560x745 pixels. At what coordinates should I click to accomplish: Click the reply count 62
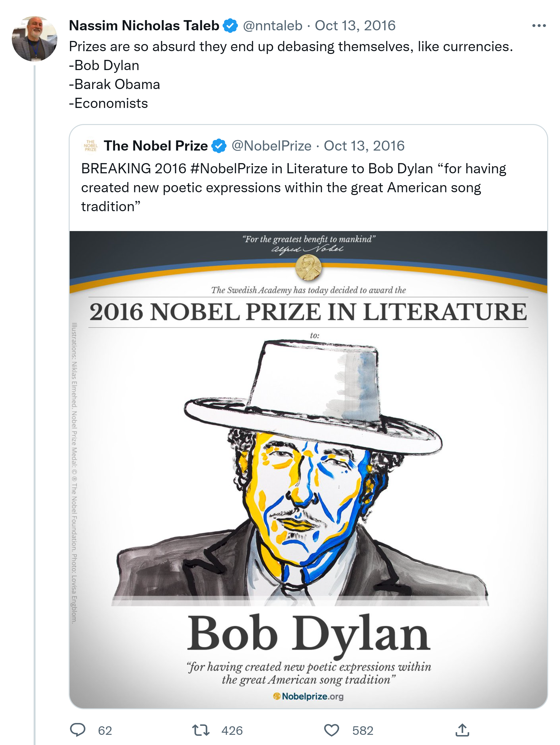point(105,731)
